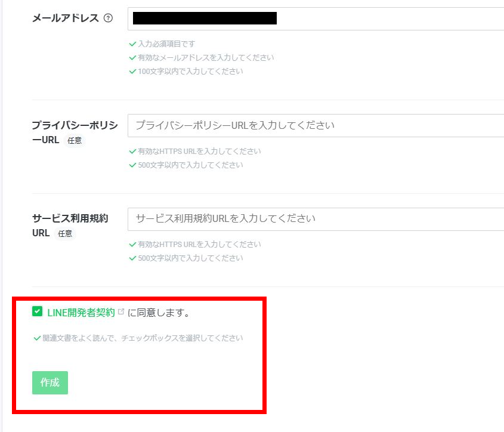This screenshot has height=432, width=504.
Task: Open the LINE開発者契約 link
Action: click(x=81, y=312)
